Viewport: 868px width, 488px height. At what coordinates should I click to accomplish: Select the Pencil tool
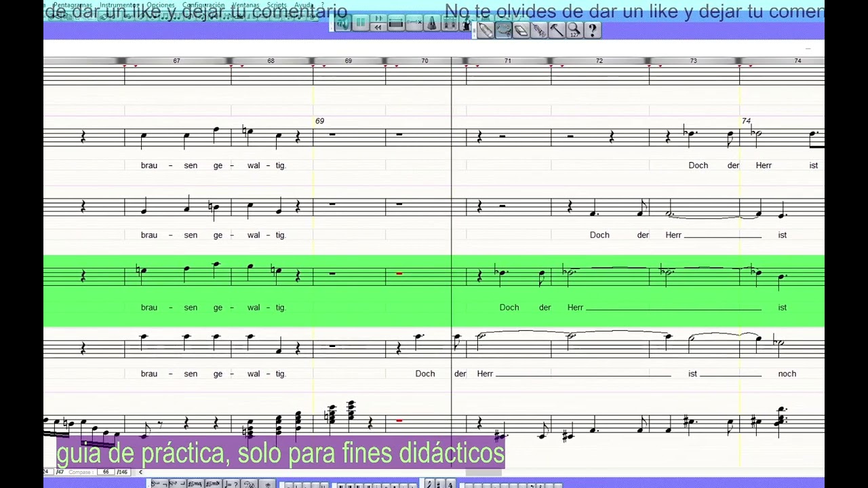click(485, 30)
